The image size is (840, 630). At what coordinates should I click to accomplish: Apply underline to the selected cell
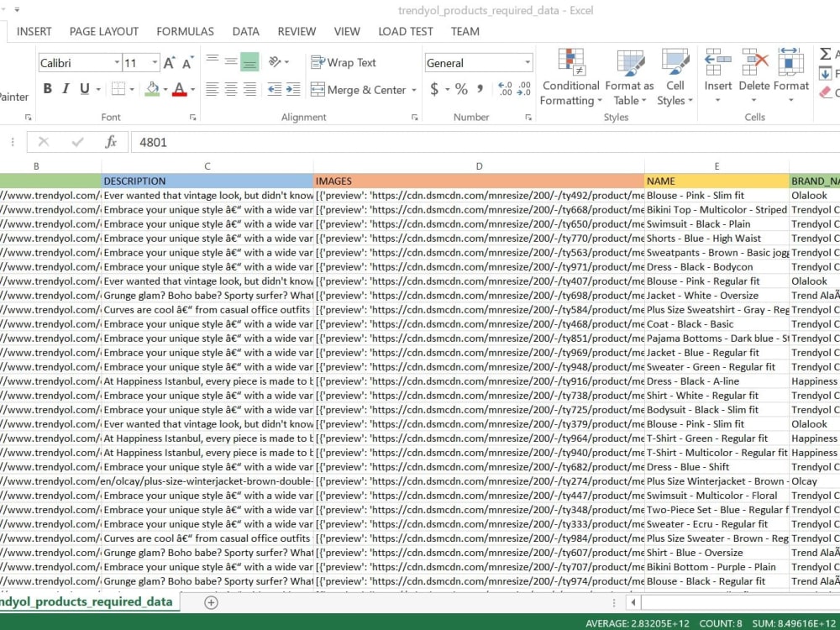pyautogui.click(x=82, y=88)
